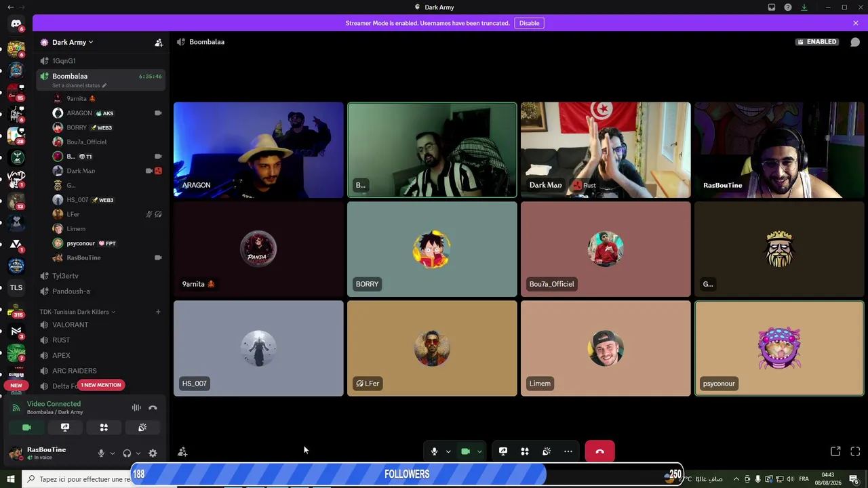This screenshot has width=868, height=488.
Task: Join the Tyl3ertv voice channel
Action: pos(101,276)
